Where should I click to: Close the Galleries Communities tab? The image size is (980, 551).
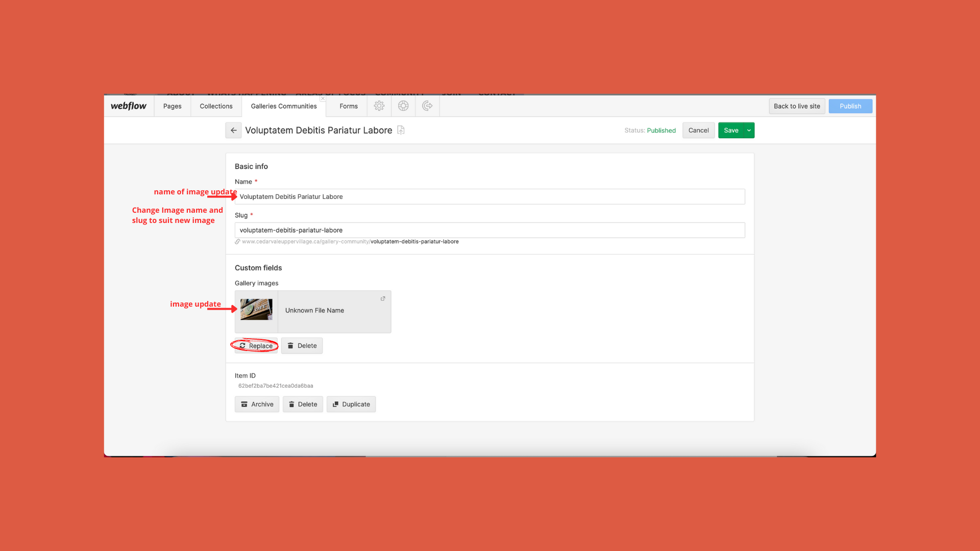click(323, 98)
